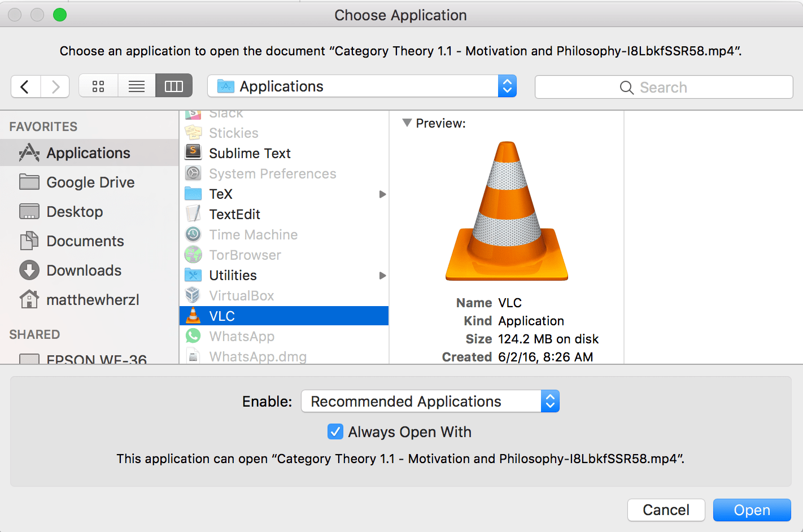Image resolution: width=803 pixels, height=532 pixels.
Task: Click the TorBrowser globe icon
Action: point(193,255)
